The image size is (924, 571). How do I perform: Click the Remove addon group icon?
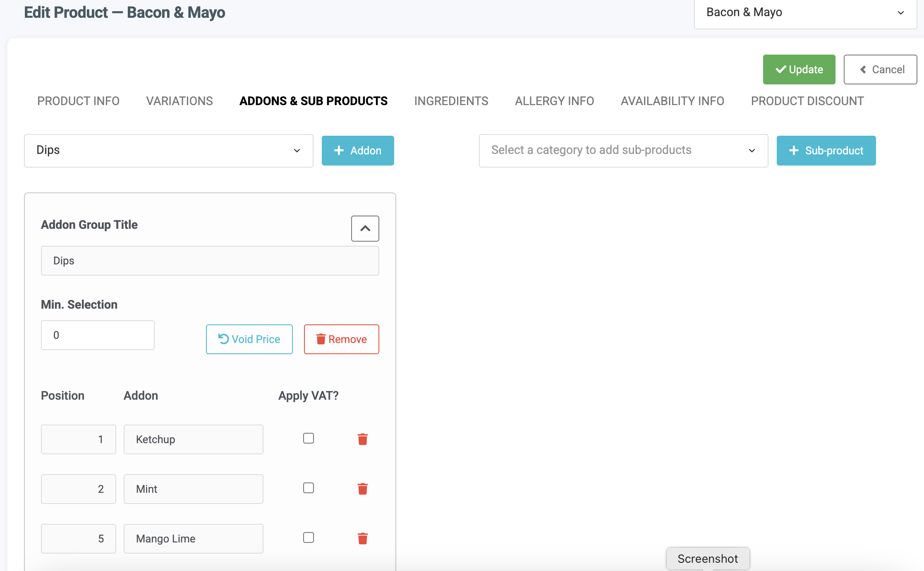(341, 338)
